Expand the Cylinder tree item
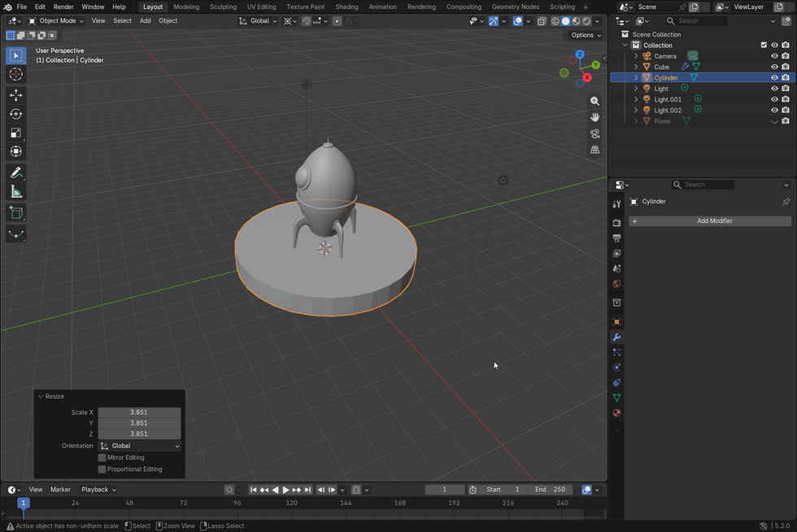The image size is (797, 532). coord(635,77)
